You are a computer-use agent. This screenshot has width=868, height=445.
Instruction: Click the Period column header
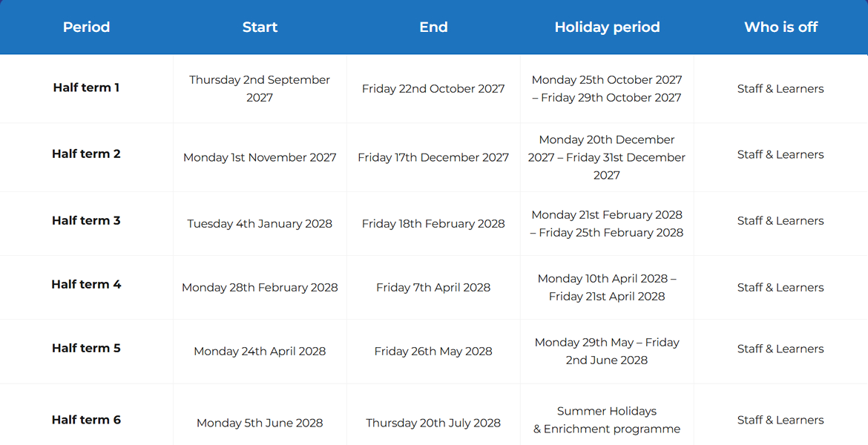click(86, 27)
